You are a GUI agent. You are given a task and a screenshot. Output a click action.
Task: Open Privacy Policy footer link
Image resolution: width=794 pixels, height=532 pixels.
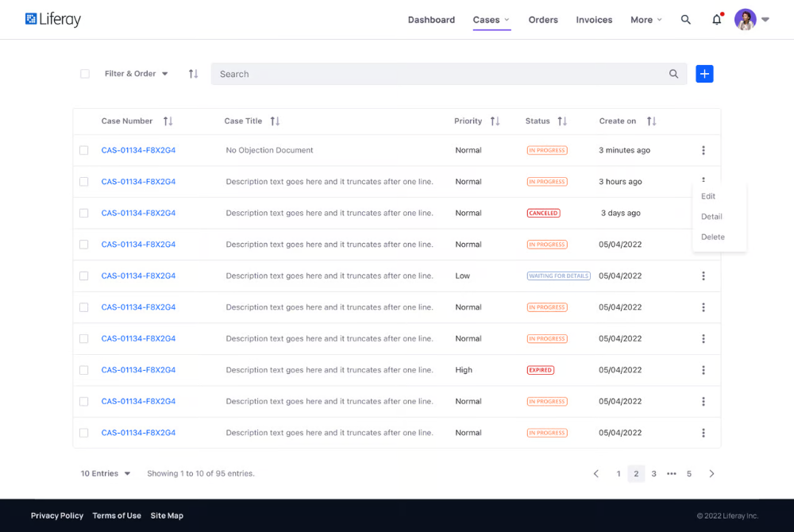coord(56,516)
